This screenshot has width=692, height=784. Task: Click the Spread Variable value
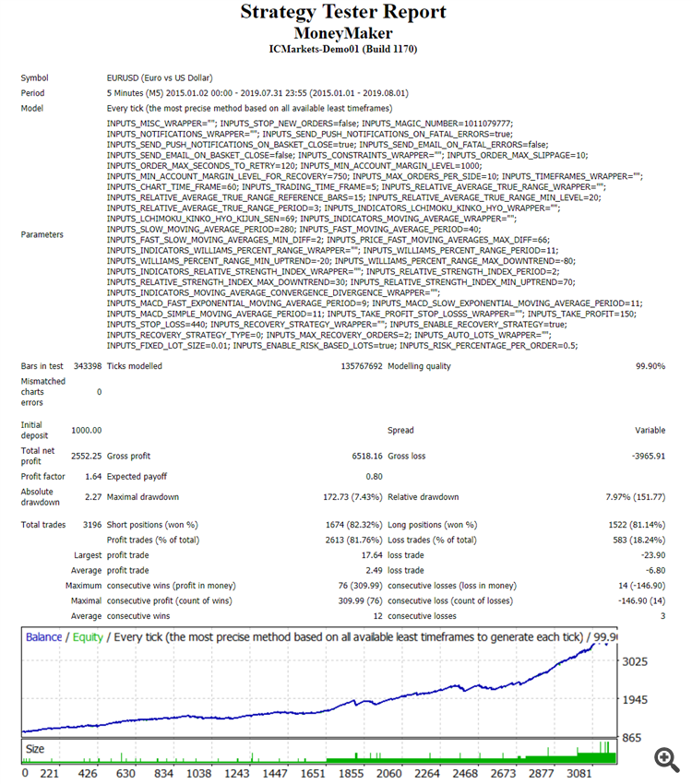(650, 431)
